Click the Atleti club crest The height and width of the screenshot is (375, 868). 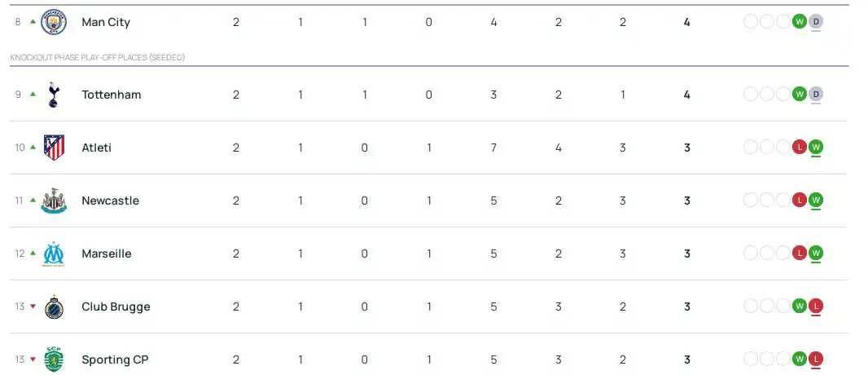54,148
